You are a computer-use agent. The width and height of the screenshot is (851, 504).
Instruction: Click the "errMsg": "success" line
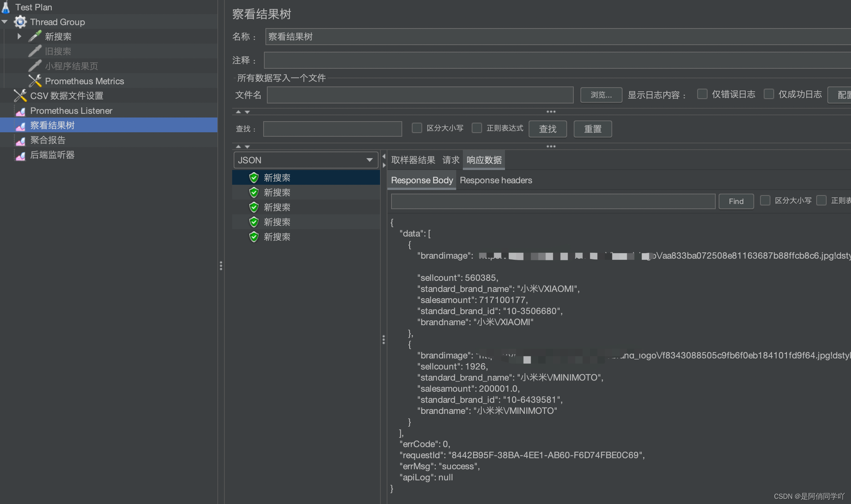tap(440, 466)
